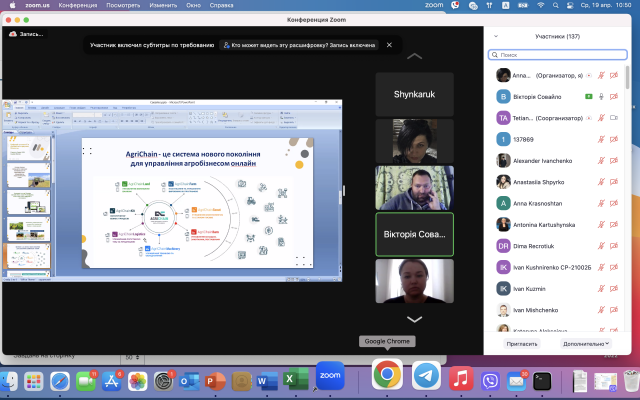Image resolution: width=640 pixels, height=400 pixels.
Task: Unmute Anna (Организатор) microphone icon
Action: [601, 76]
